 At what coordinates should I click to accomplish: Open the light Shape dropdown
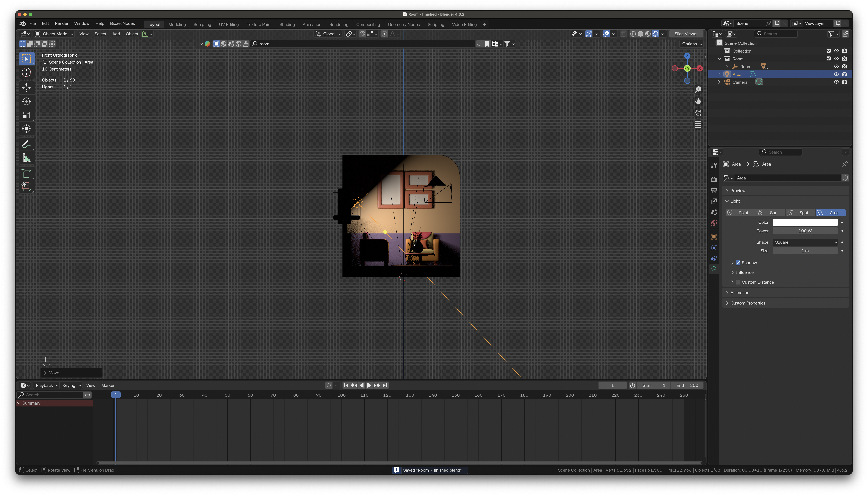pyautogui.click(x=805, y=242)
